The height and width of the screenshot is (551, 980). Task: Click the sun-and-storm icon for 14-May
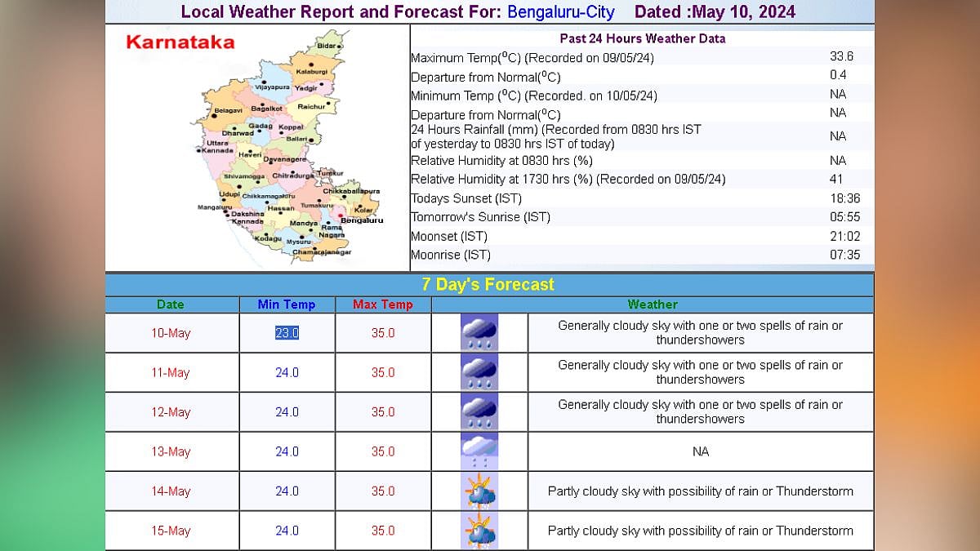(479, 491)
